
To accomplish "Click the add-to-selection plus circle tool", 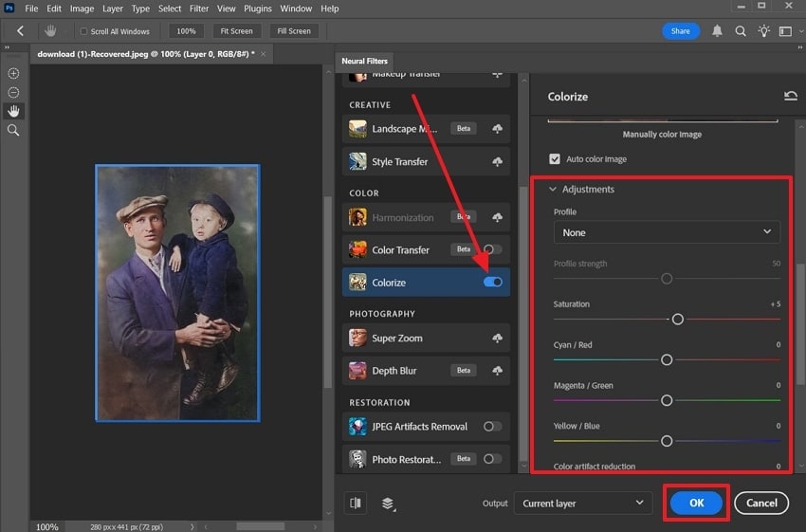I will (x=13, y=73).
